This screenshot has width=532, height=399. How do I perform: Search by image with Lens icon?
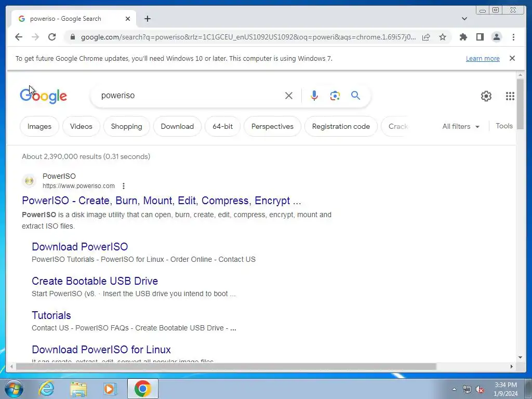(x=335, y=96)
